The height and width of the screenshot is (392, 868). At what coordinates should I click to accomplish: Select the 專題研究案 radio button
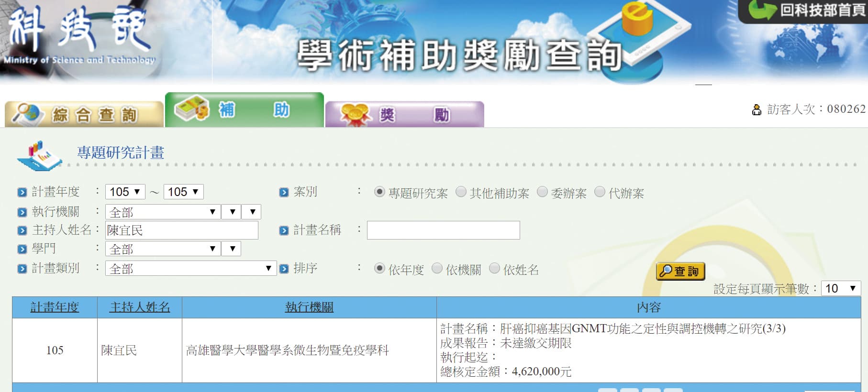[x=379, y=192]
